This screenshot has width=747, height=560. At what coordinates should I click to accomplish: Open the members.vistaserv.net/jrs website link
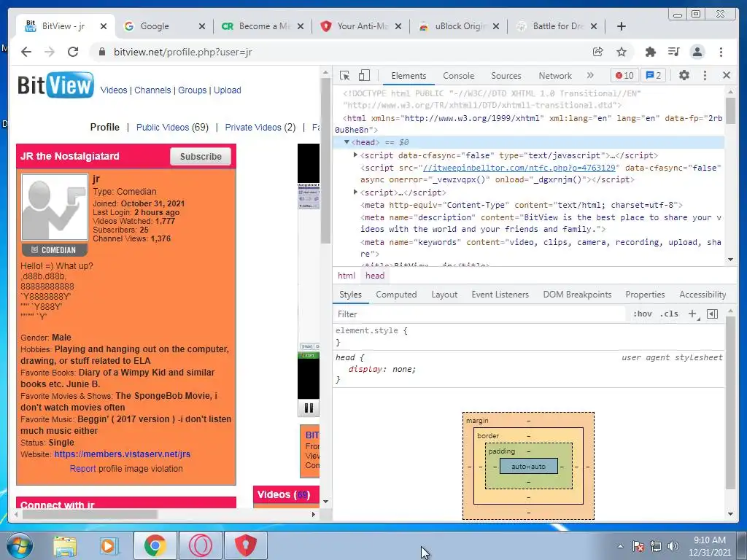coord(122,454)
